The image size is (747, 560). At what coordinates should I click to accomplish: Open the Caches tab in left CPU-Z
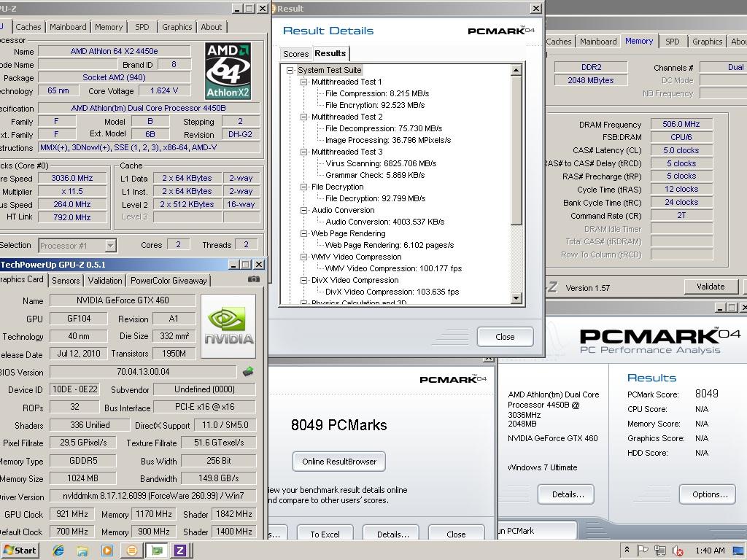tap(28, 27)
